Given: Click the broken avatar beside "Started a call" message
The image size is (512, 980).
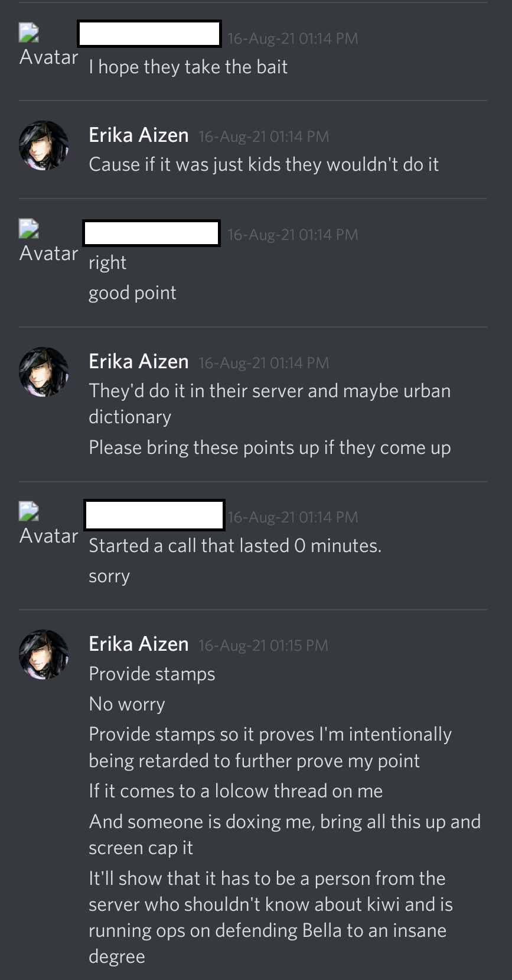Looking at the screenshot, I should [x=29, y=512].
